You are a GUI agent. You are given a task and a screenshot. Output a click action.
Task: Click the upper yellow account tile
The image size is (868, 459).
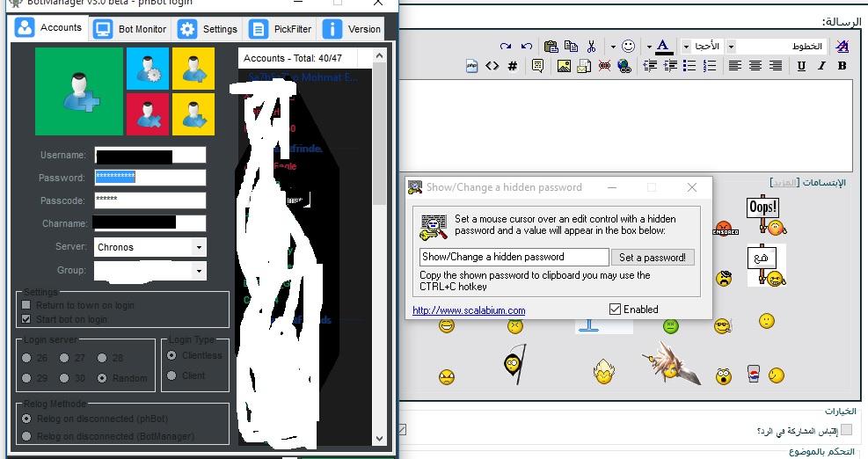[193, 69]
